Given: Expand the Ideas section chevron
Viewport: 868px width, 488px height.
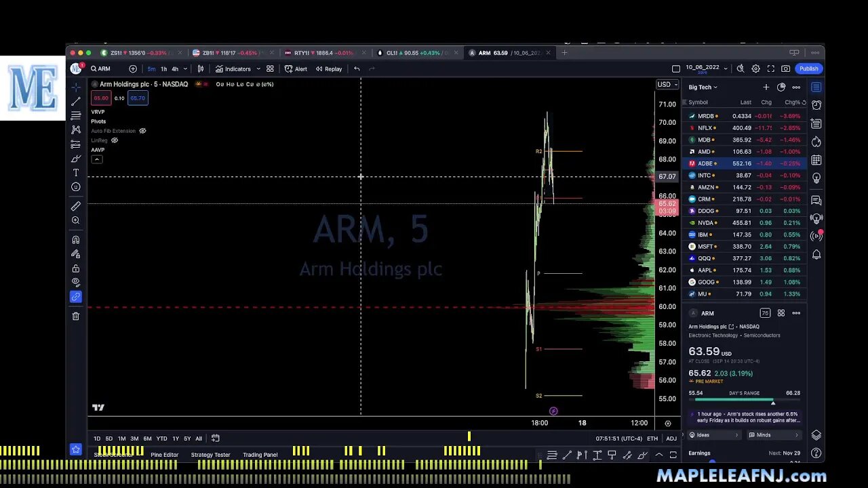Looking at the screenshot, I should (737, 435).
